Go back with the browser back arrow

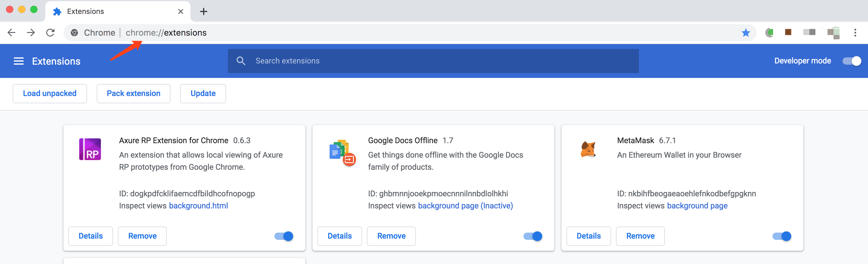(11, 33)
